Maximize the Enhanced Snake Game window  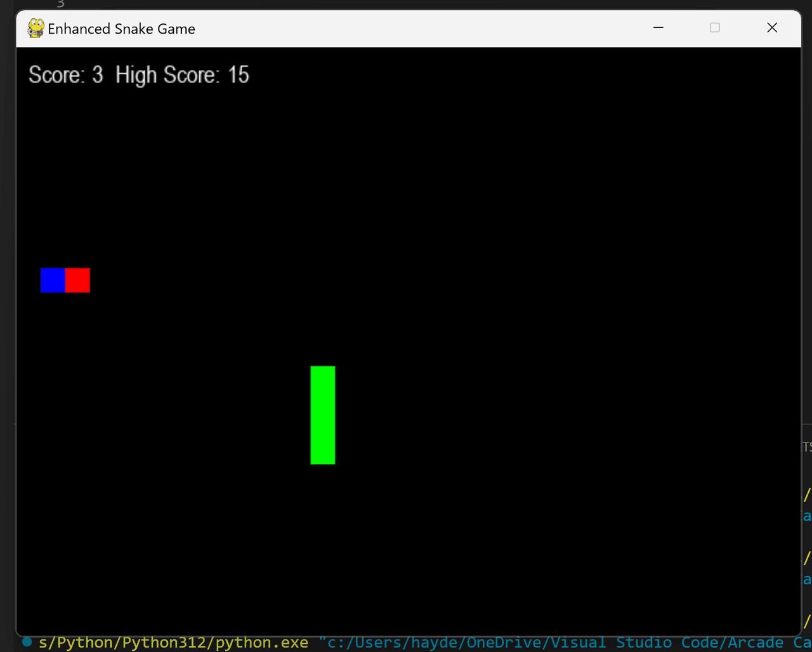715,27
